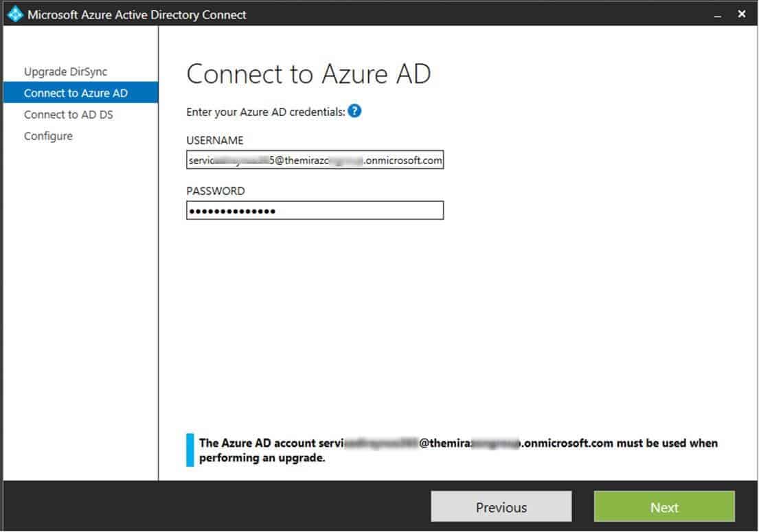Click the 'Enter your Azure AD credentials' text
759x532 pixels.
click(x=265, y=112)
